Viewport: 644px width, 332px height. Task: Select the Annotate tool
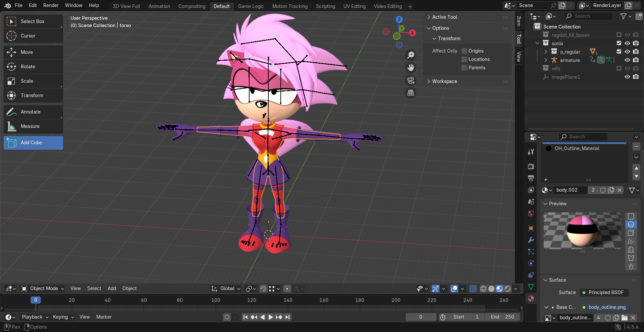click(33, 112)
